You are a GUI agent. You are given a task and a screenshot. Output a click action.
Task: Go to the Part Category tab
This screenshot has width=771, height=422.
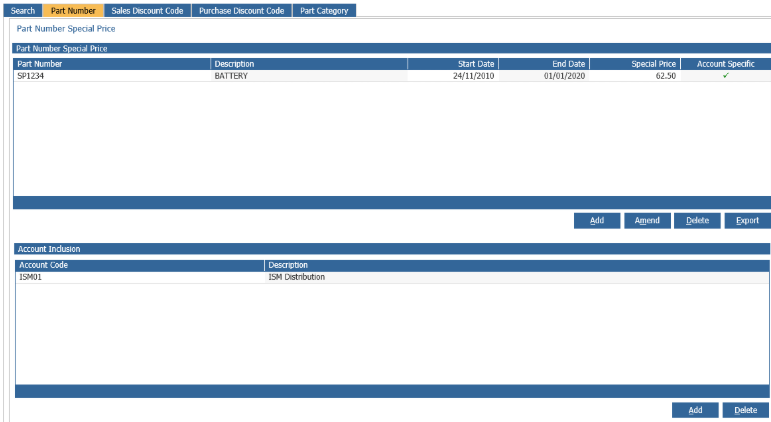tap(324, 11)
